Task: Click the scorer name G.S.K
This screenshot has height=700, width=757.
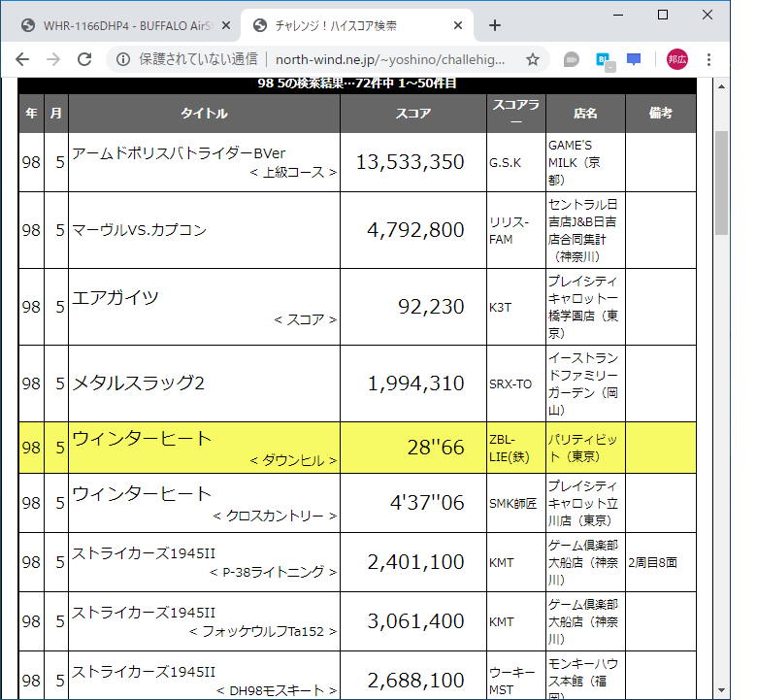Action: (505, 163)
